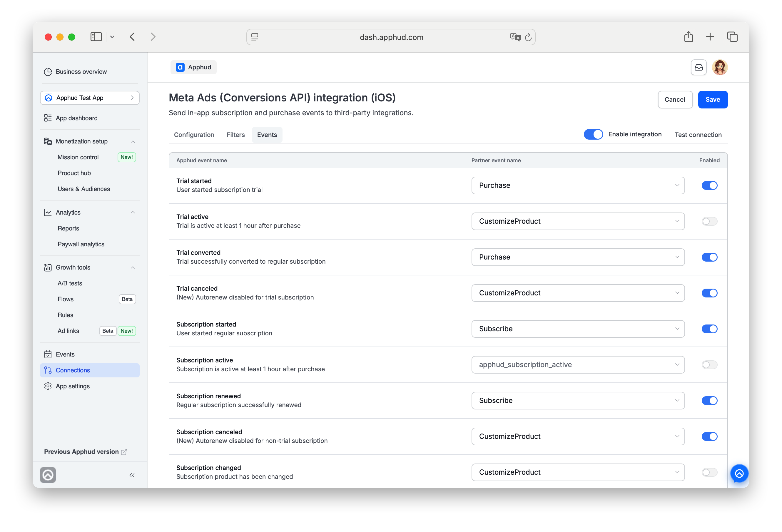Toggle Enable integration switch
Viewport: 782px width, 532px height.
coord(593,134)
